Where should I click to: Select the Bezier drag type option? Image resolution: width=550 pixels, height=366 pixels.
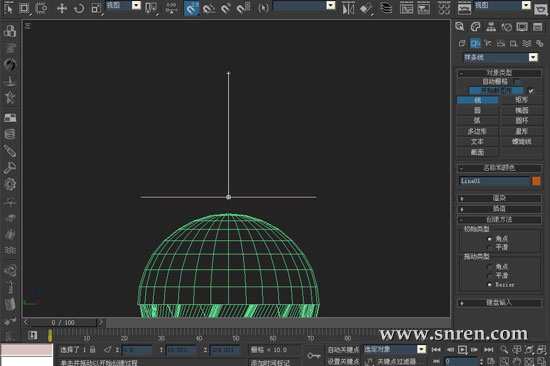(x=490, y=285)
